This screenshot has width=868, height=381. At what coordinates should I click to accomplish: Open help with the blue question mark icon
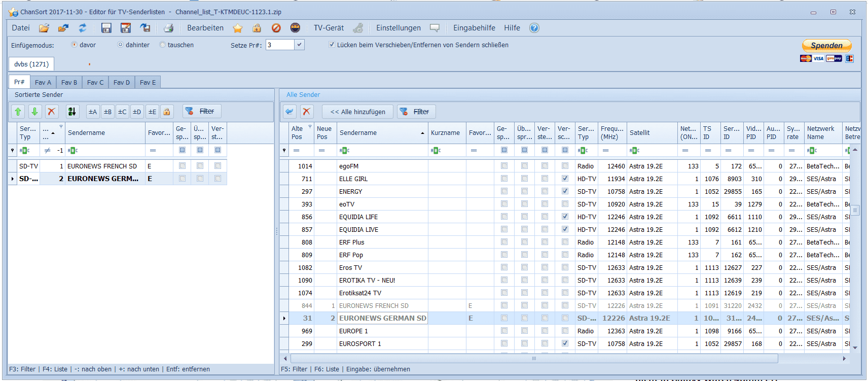[x=534, y=28]
